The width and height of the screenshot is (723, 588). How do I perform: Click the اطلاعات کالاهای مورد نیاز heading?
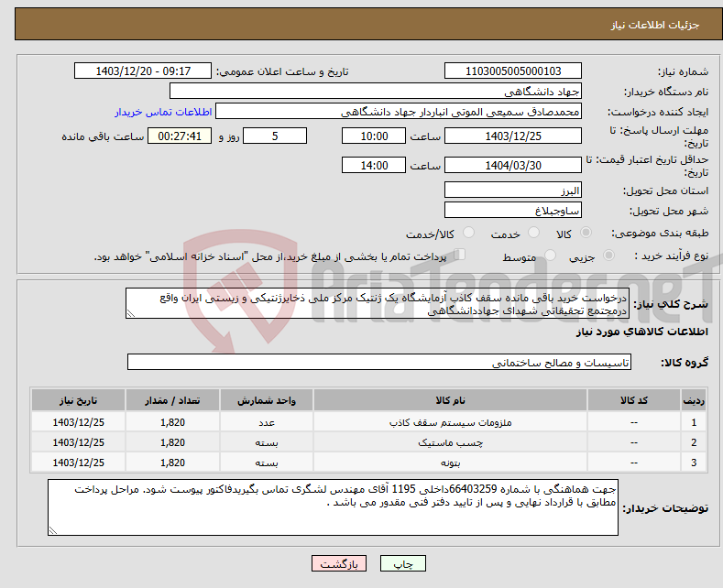point(641,332)
